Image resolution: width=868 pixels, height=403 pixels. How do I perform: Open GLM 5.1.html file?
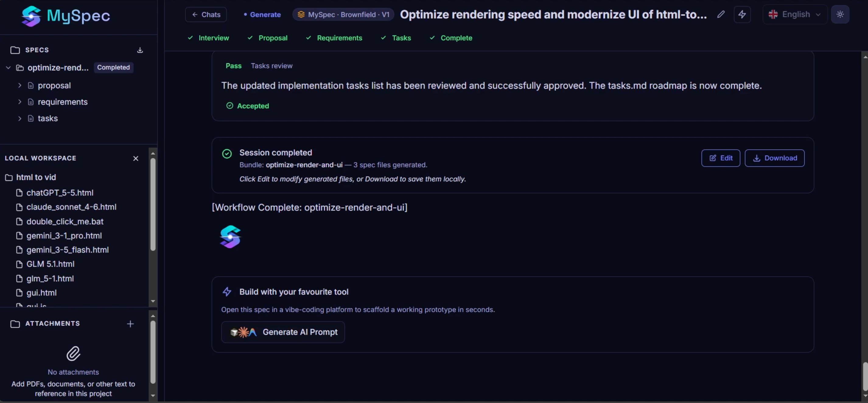50,264
